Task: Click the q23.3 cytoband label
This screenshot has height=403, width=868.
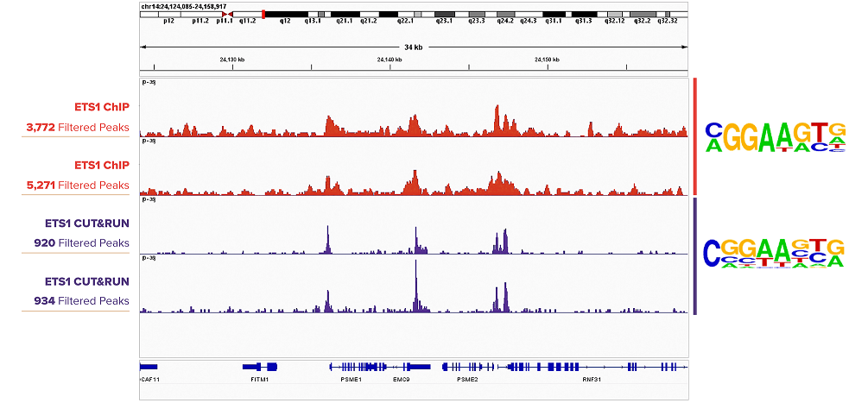Action: 477,21
